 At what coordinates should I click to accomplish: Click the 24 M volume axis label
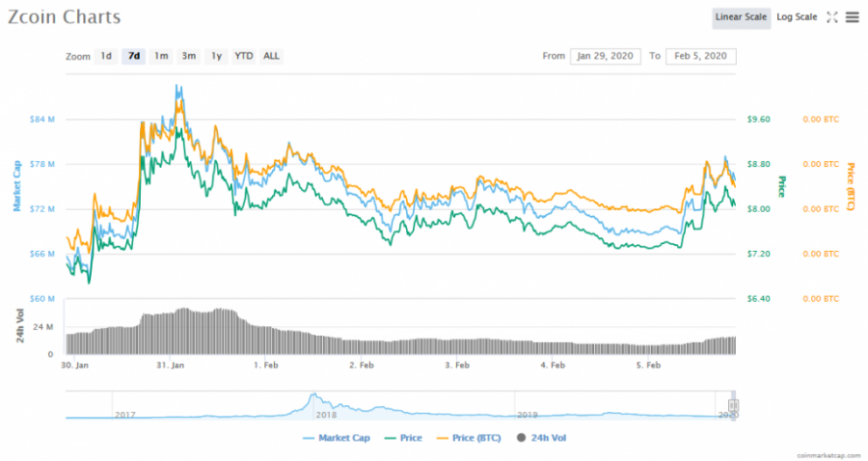pos(43,327)
